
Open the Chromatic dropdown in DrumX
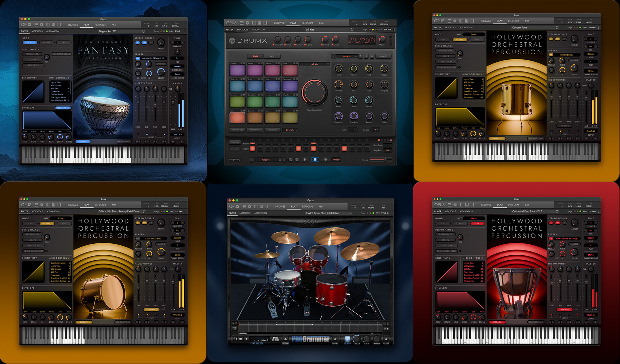pyautogui.click(x=290, y=130)
